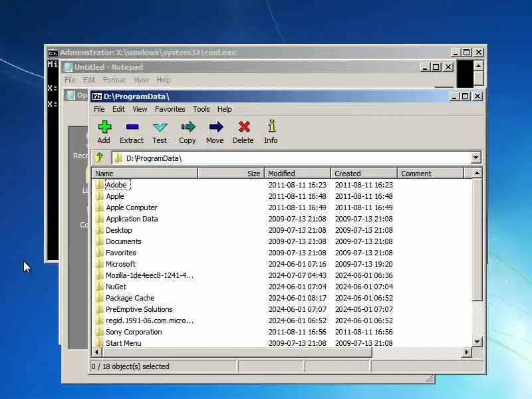The height and width of the screenshot is (399, 532).
Task: Select the NuGet folder icon
Action: (99, 287)
